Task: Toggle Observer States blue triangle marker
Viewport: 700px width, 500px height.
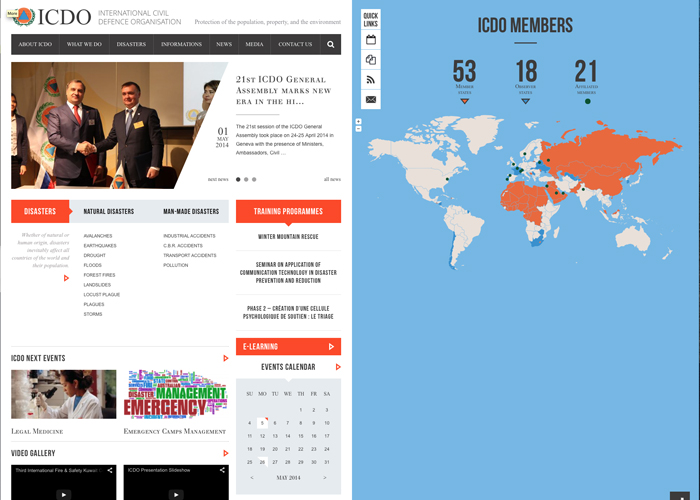Action: [525, 101]
